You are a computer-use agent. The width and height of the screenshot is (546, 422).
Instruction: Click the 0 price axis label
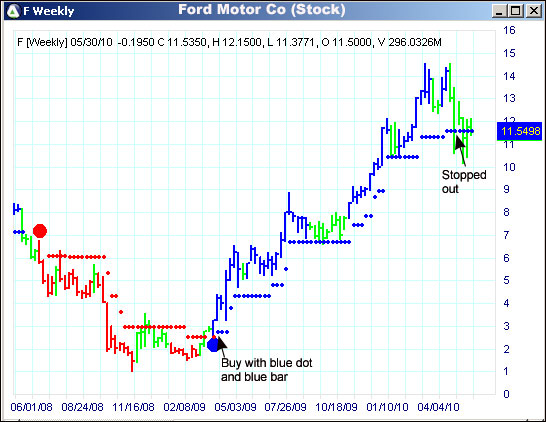506,394
